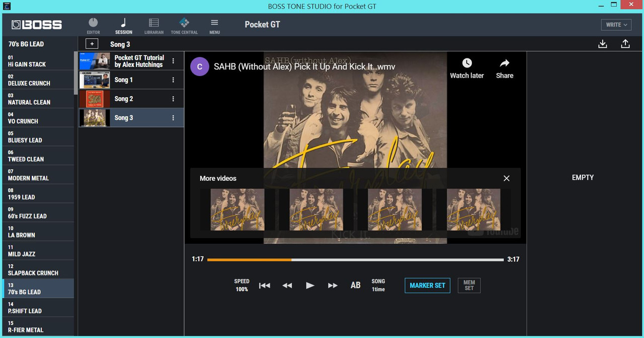Click the Share arrow icon
The width and height of the screenshot is (644, 338).
(x=505, y=63)
